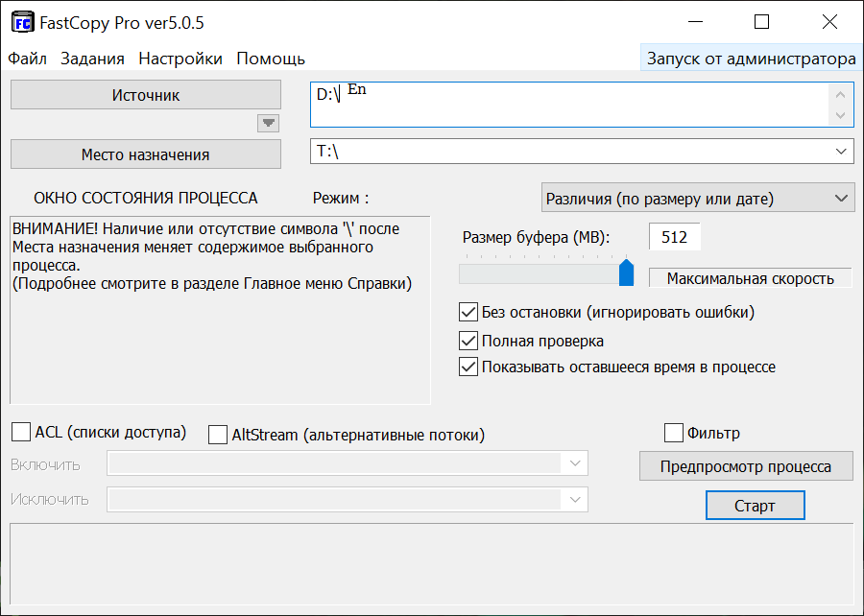Image resolution: width=864 pixels, height=616 pixels.
Task: Click Предпросмотр процесса button
Action: 746,466
